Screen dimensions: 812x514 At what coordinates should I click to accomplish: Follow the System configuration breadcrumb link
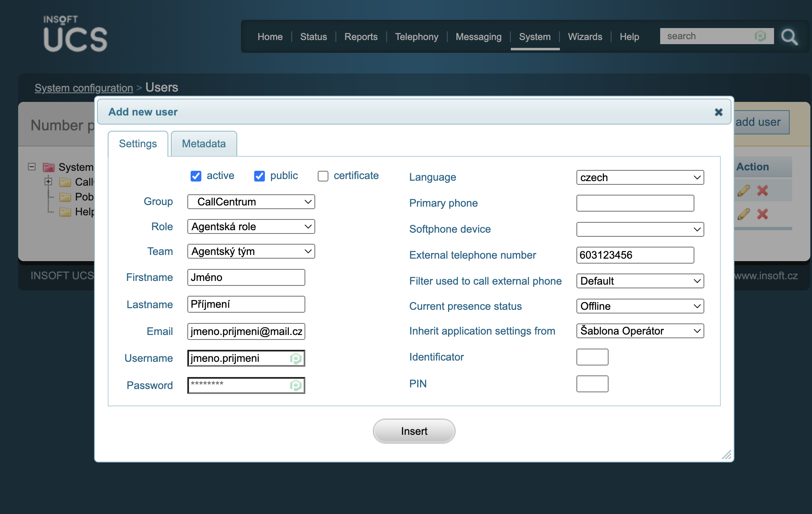pyautogui.click(x=84, y=88)
